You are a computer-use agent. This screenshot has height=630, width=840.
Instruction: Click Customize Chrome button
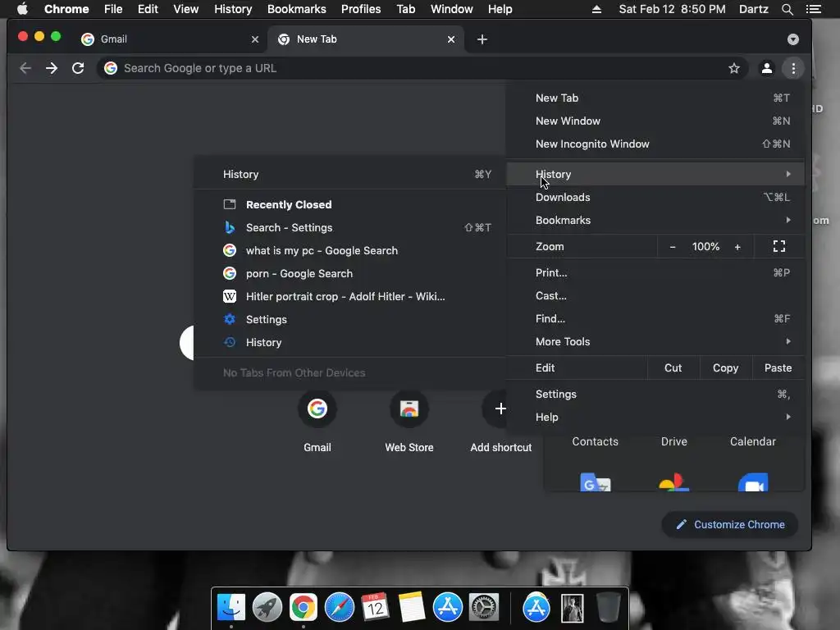[x=730, y=524]
